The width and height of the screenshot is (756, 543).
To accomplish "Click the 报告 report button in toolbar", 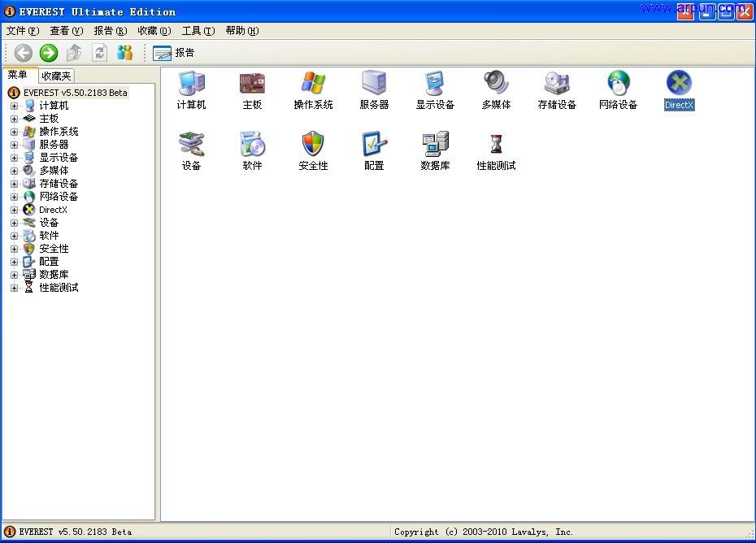I will coord(174,53).
